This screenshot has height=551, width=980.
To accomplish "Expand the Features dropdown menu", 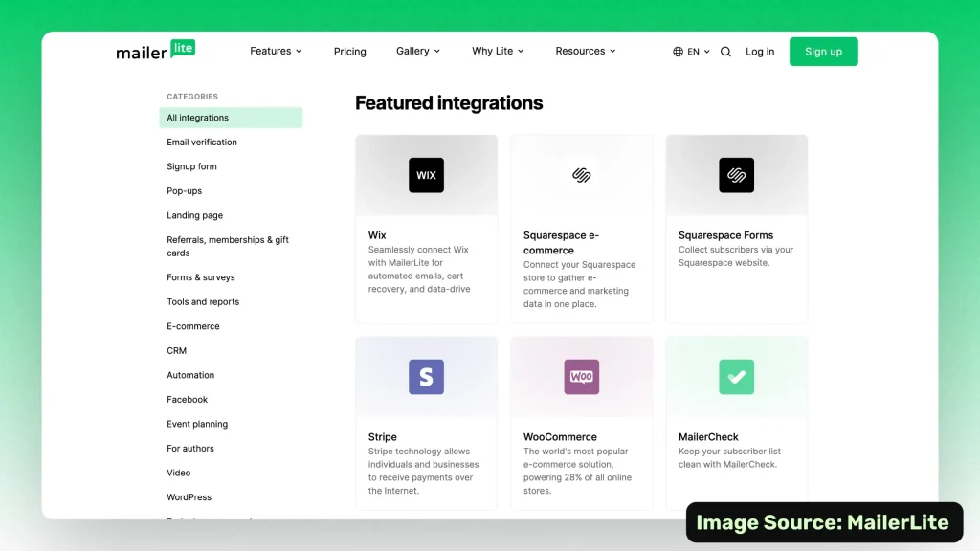I will pos(276,52).
